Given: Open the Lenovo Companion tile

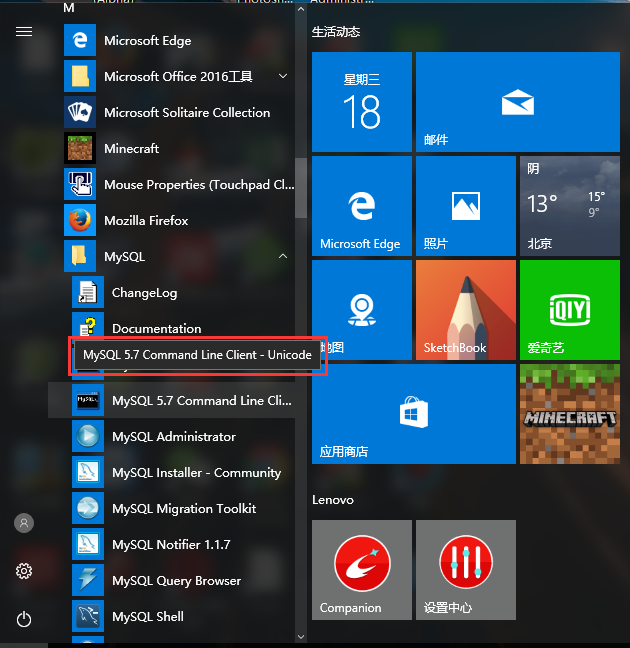Looking at the screenshot, I should 361,570.
